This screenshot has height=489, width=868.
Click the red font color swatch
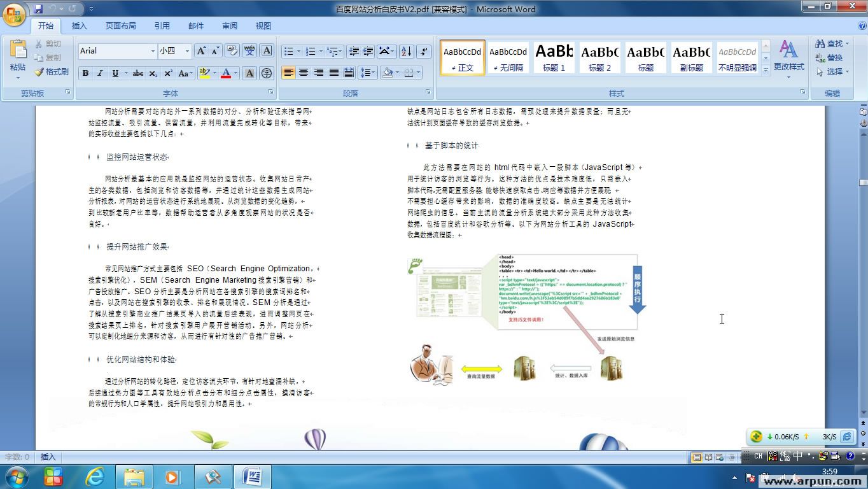[x=225, y=73]
